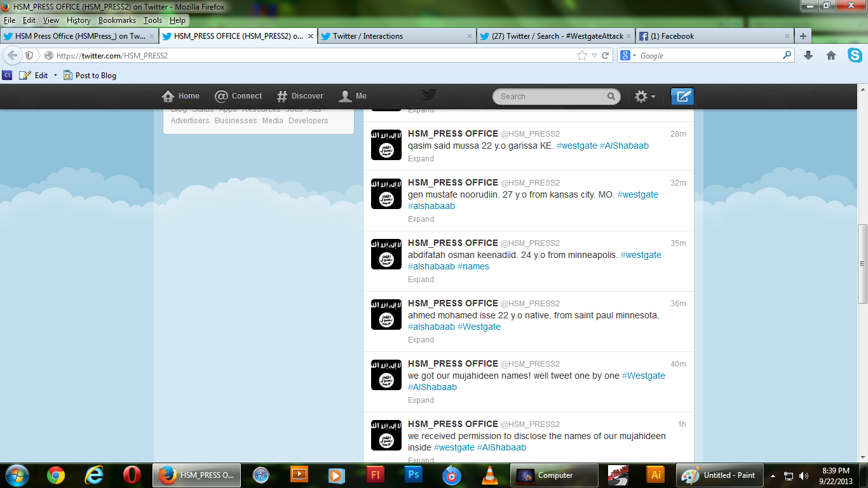Open the Help menu
Image resolution: width=868 pixels, height=488 pixels.
pyautogui.click(x=177, y=20)
